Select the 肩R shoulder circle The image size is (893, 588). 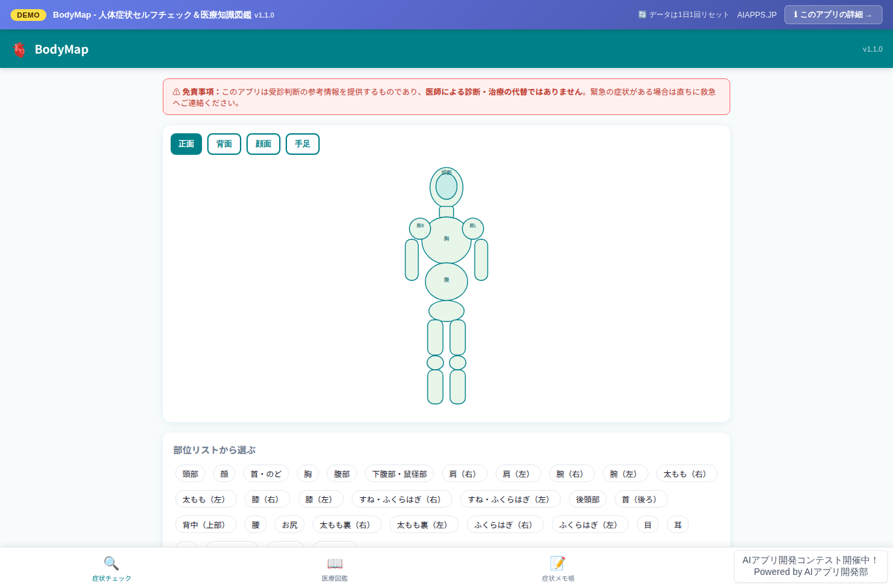[x=420, y=229]
